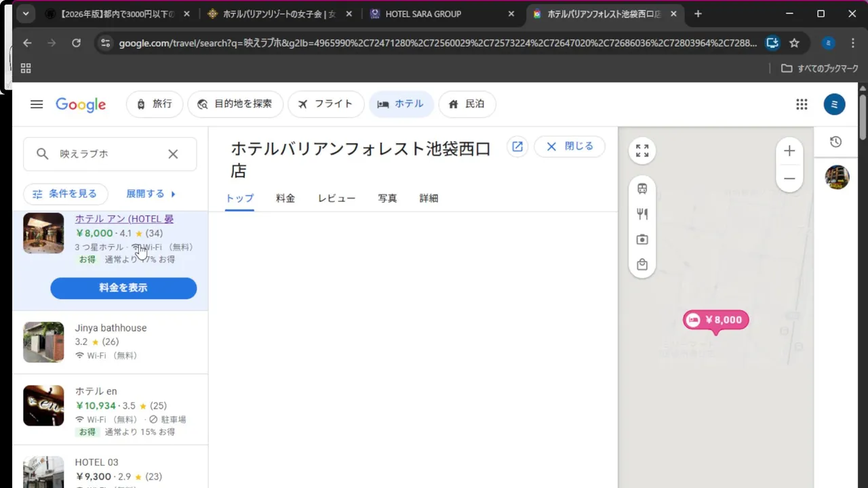Show transit stations on the map

click(642, 189)
